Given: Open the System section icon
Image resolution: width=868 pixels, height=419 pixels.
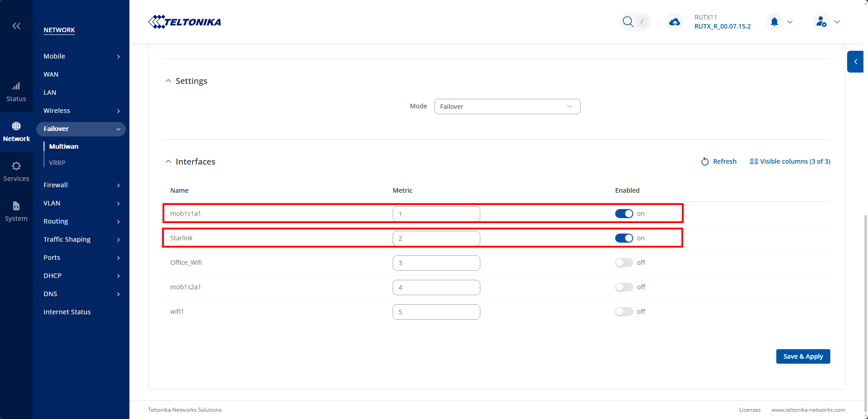Looking at the screenshot, I should click(16, 206).
